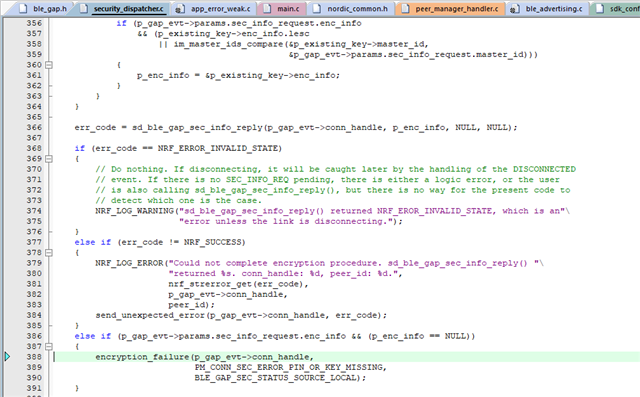Select the main.c tab
The height and width of the screenshot is (397, 640).
click(x=282, y=8)
